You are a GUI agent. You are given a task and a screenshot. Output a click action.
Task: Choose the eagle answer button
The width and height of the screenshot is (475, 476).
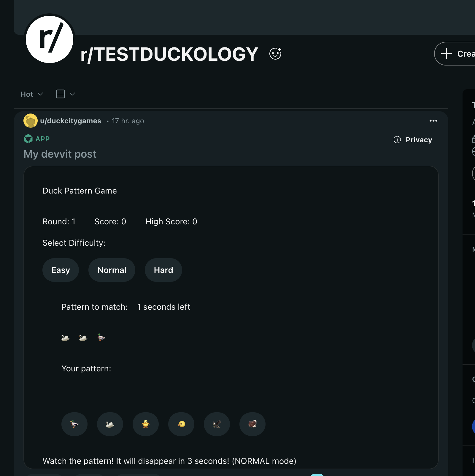click(217, 424)
